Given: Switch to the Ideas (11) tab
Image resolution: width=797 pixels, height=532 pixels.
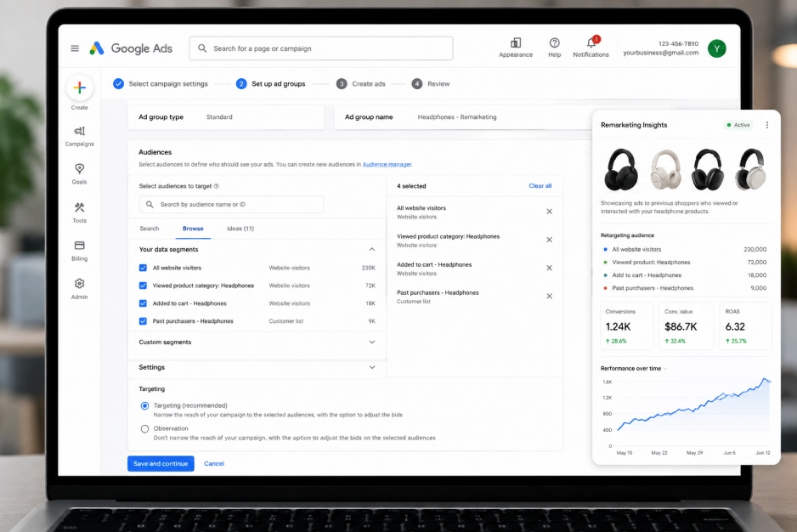Looking at the screenshot, I should (240, 229).
